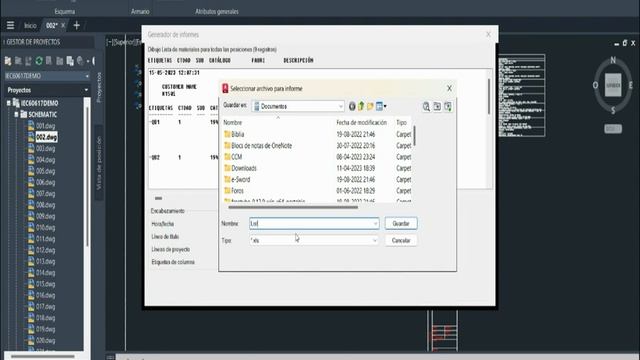Close the Generador de informes window
Screen dimensions: 640x360
489,34
